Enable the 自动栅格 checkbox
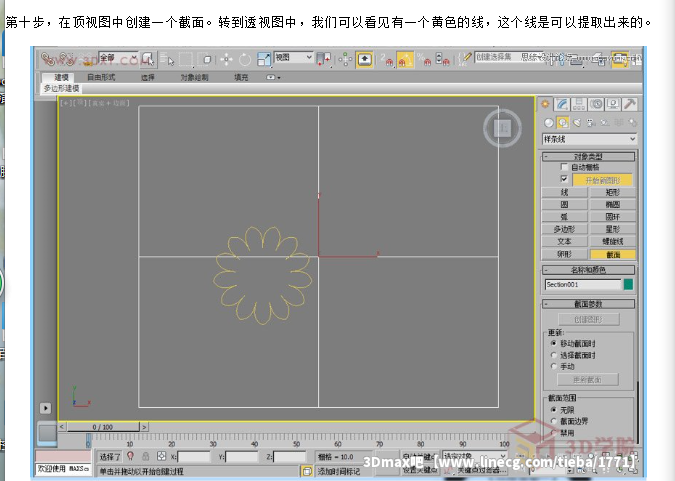 (x=564, y=167)
